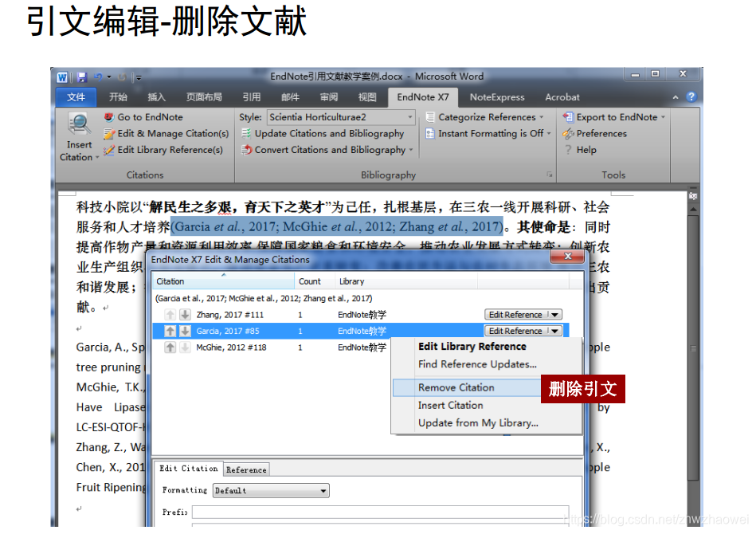Choose Find Reference Updates... menu item

[487, 365]
